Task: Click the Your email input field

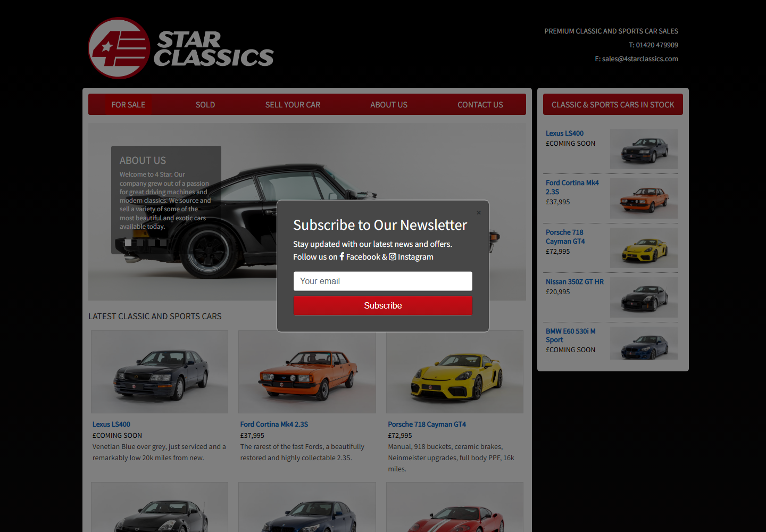Action: (383, 281)
